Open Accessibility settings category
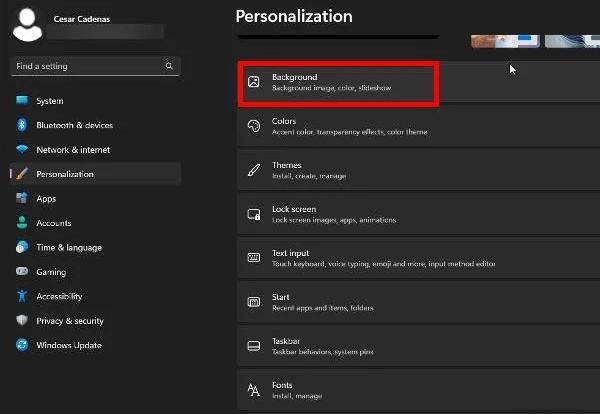Screen dimensions: 600x414 click(95, 296)
